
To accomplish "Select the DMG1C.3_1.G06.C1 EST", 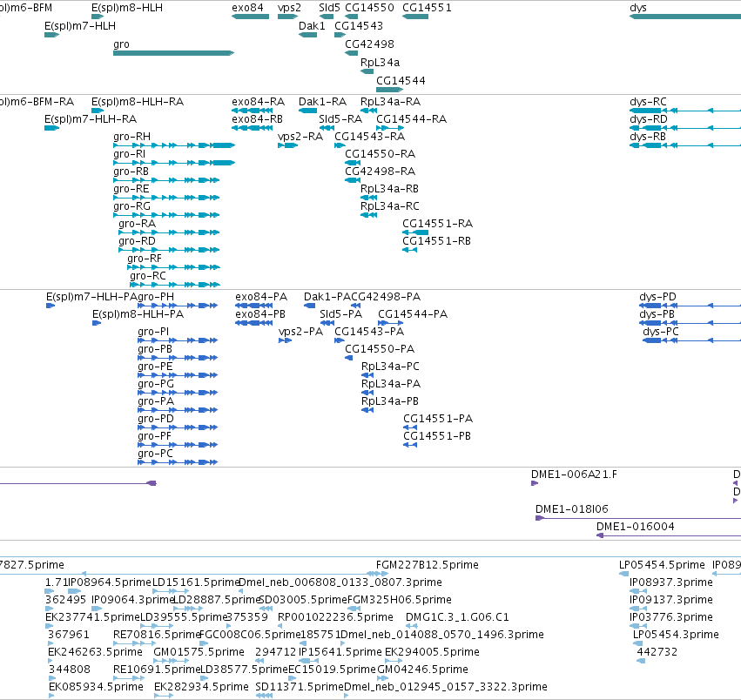I will click(411, 626).
